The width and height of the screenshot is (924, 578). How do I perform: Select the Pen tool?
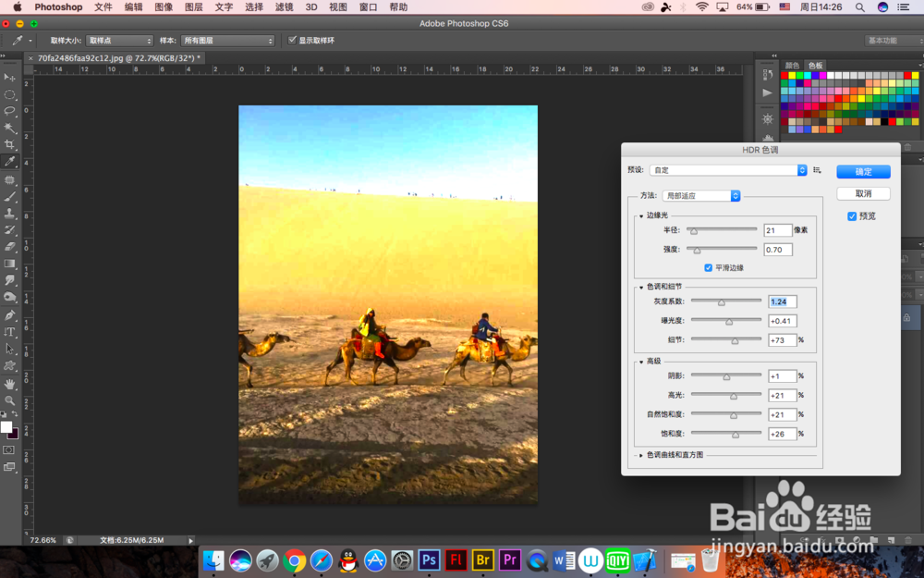coord(9,315)
